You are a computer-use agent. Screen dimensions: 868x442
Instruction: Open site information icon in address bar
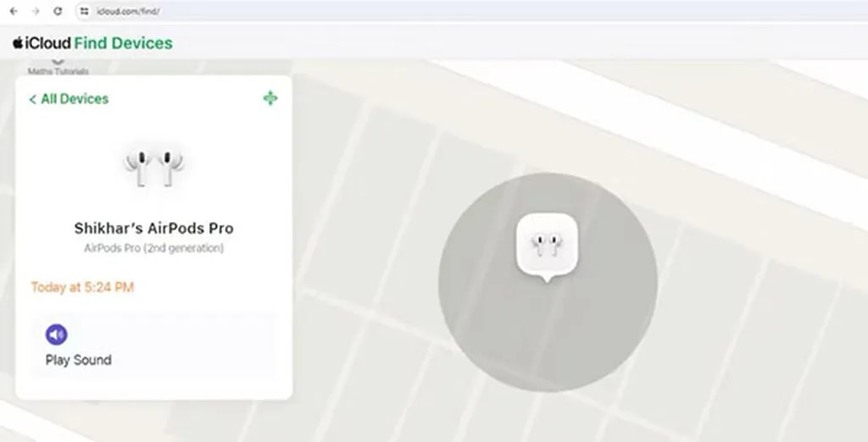click(x=84, y=11)
